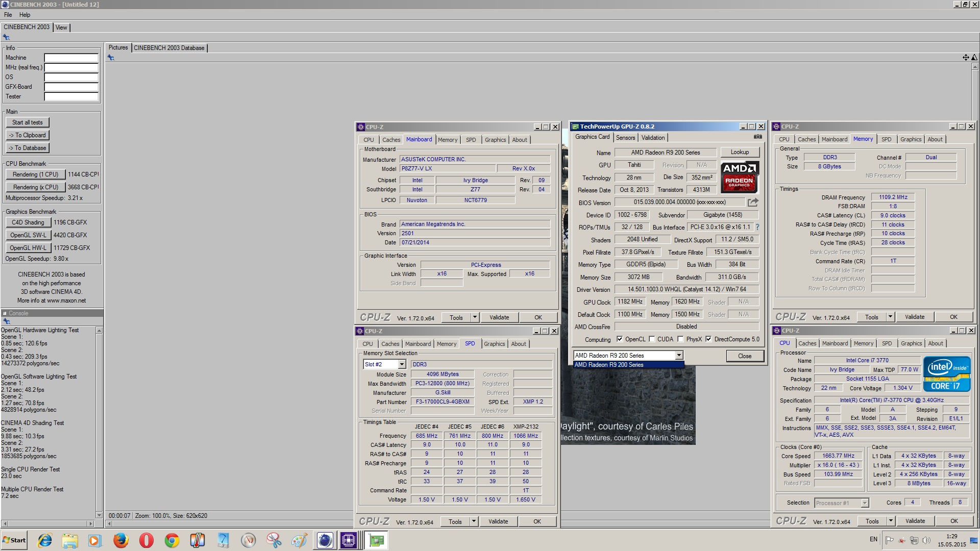Toggle the OpenCL checkbox in GPU-Z
980x551 pixels.
click(620, 339)
